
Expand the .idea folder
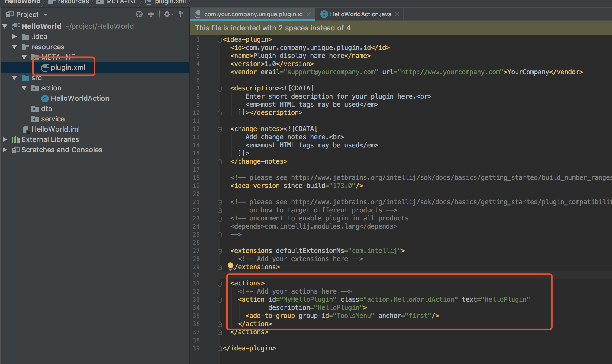click(x=15, y=37)
